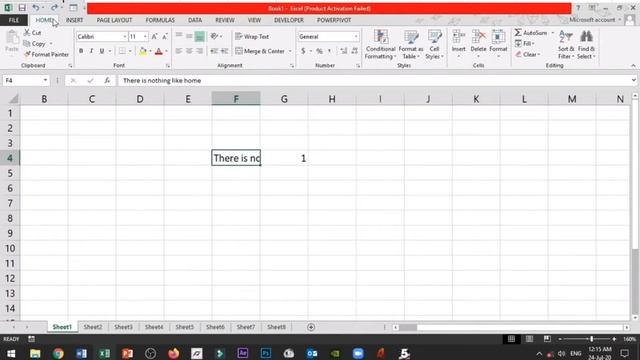This screenshot has width=640, height=360.
Task: Click the New Sheet plus icon
Action: (x=311, y=327)
